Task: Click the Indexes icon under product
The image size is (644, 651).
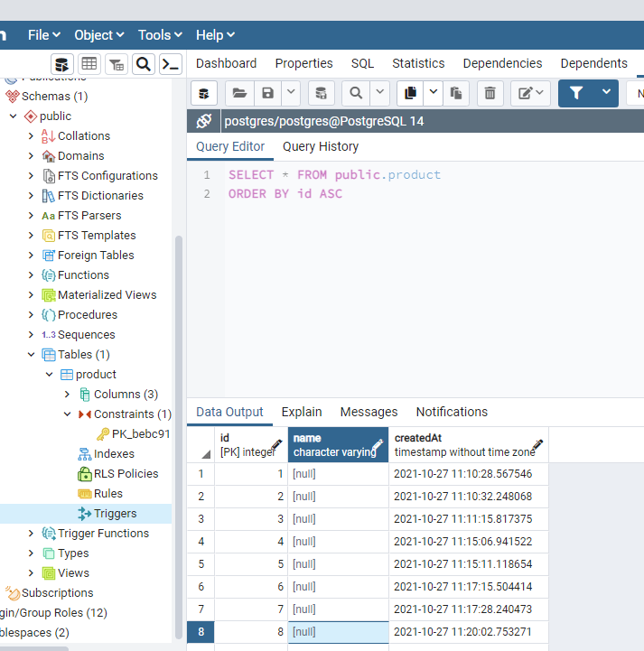Action: [85, 454]
